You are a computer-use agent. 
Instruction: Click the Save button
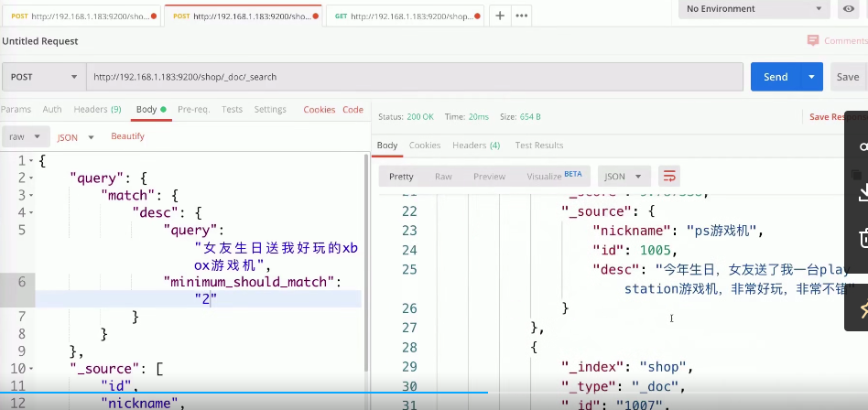coord(848,77)
